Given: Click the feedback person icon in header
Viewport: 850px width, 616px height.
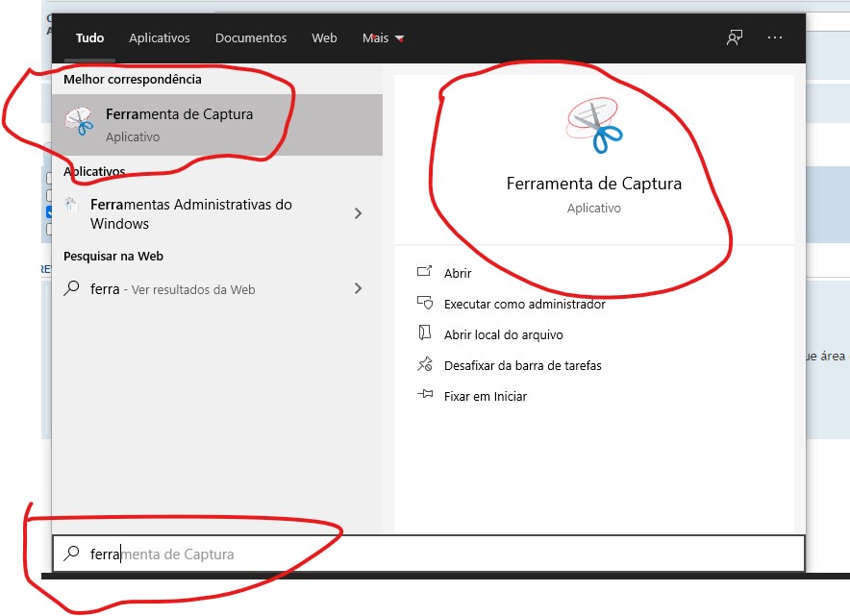Looking at the screenshot, I should [735, 37].
